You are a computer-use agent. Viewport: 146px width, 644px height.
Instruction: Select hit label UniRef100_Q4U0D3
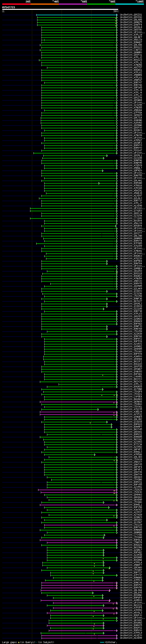131,316
